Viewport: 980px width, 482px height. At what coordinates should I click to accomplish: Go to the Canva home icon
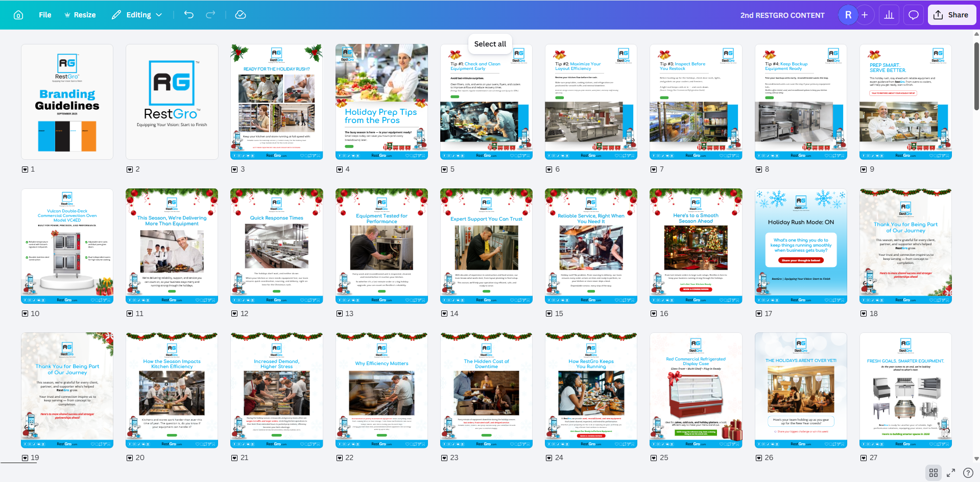point(18,15)
